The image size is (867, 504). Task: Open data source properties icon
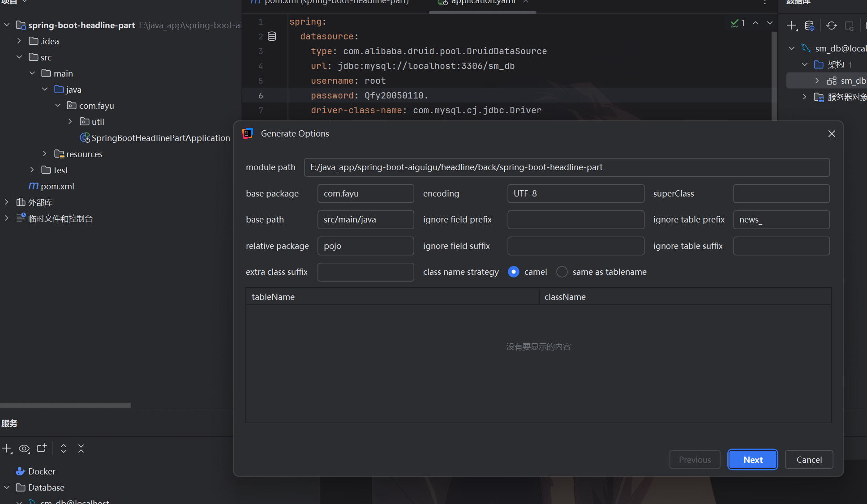(809, 26)
